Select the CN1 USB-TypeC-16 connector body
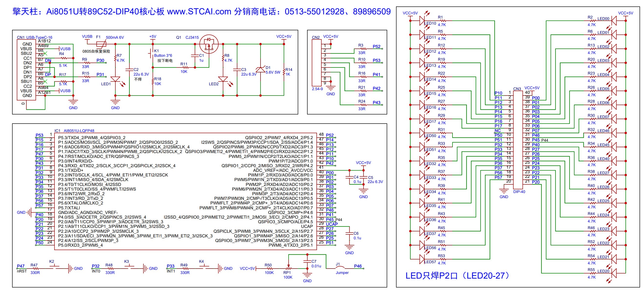 [26, 70]
